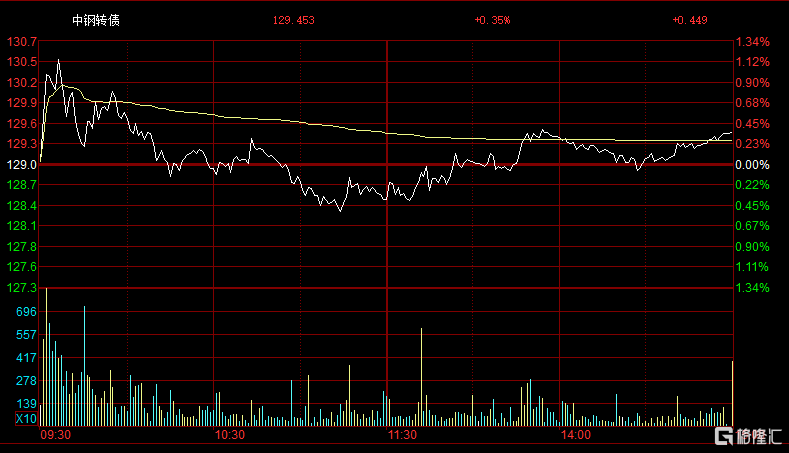Click the 127.3 price axis label
The image size is (789, 453).
point(22,287)
